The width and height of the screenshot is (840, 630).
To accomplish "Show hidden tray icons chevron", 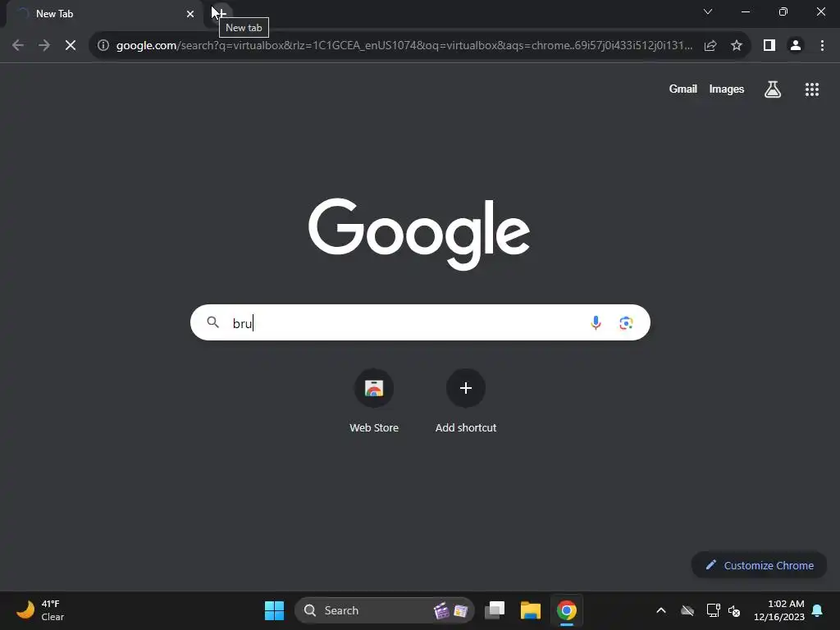I will tap(661, 610).
